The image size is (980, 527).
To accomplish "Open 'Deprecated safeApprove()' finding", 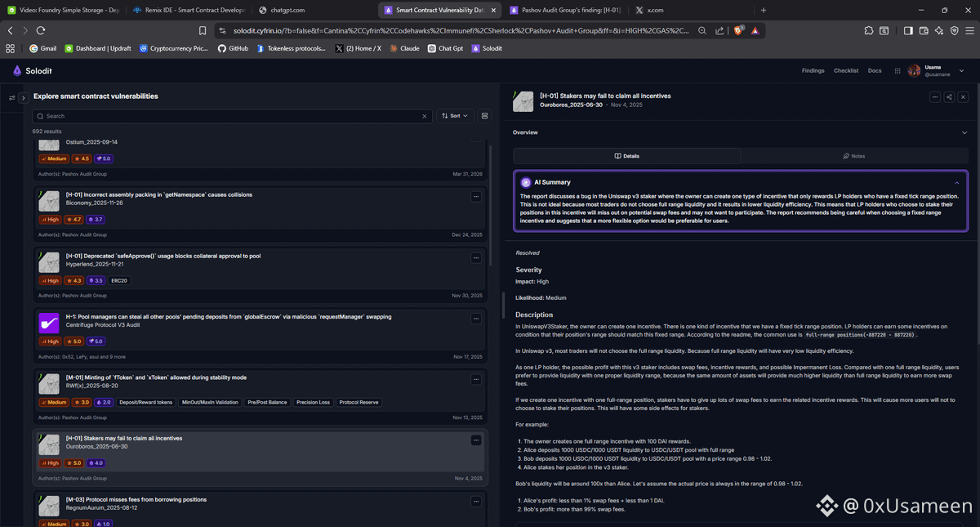I will pyautogui.click(x=163, y=256).
